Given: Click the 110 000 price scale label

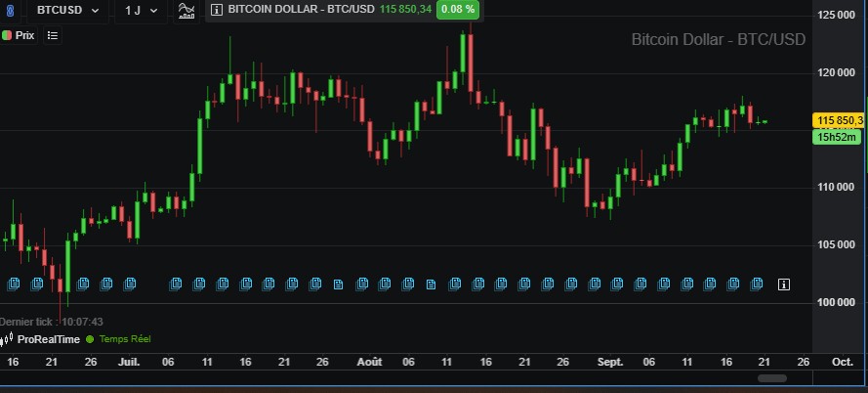Looking at the screenshot, I should point(836,188).
